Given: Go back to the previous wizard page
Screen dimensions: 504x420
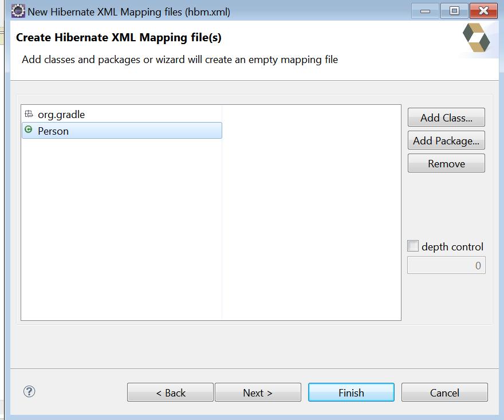Looking at the screenshot, I should coord(170,392).
